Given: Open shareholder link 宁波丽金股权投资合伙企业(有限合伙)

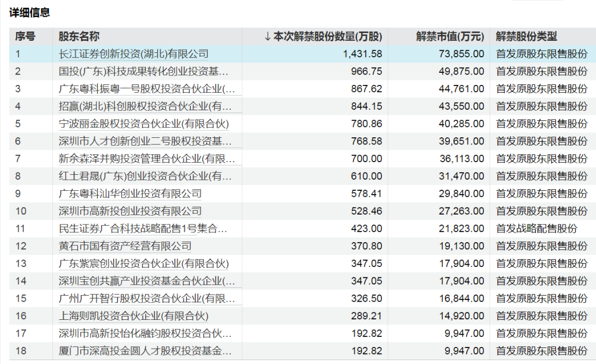Looking at the screenshot, I should click(143, 124).
